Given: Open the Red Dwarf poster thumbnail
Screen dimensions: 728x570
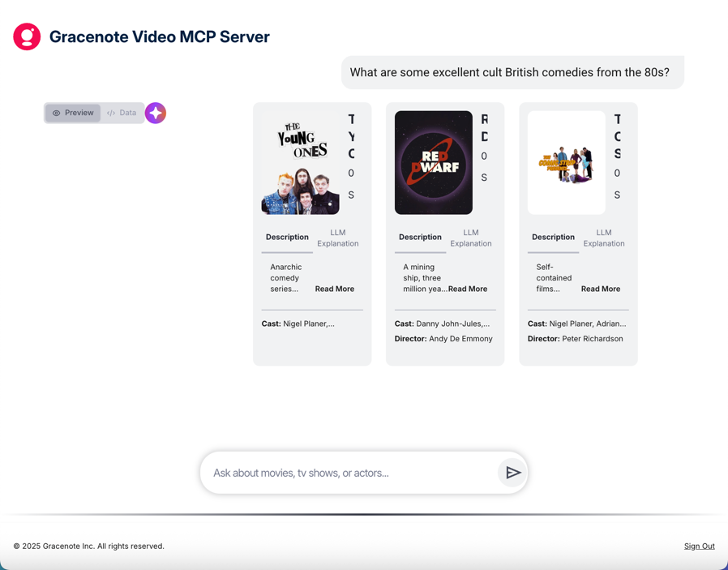Looking at the screenshot, I should [x=433, y=163].
